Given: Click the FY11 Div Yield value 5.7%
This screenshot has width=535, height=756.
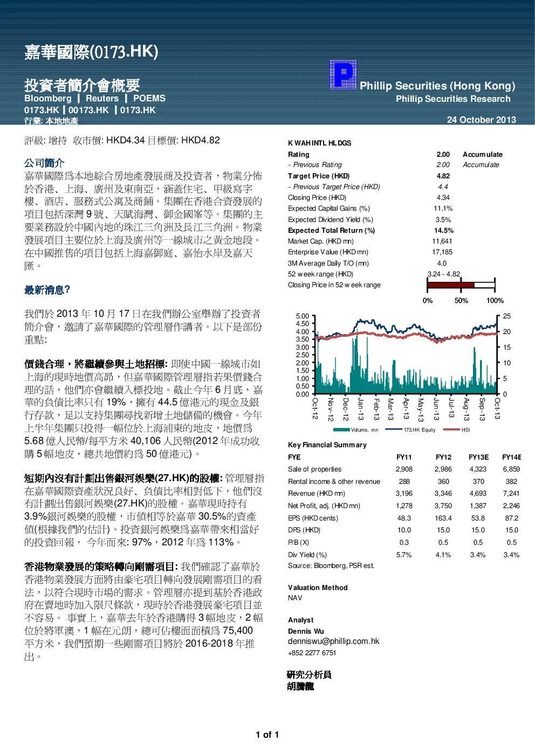Looking at the screenshot, I should pyautogui.click(x=404, y=555).
